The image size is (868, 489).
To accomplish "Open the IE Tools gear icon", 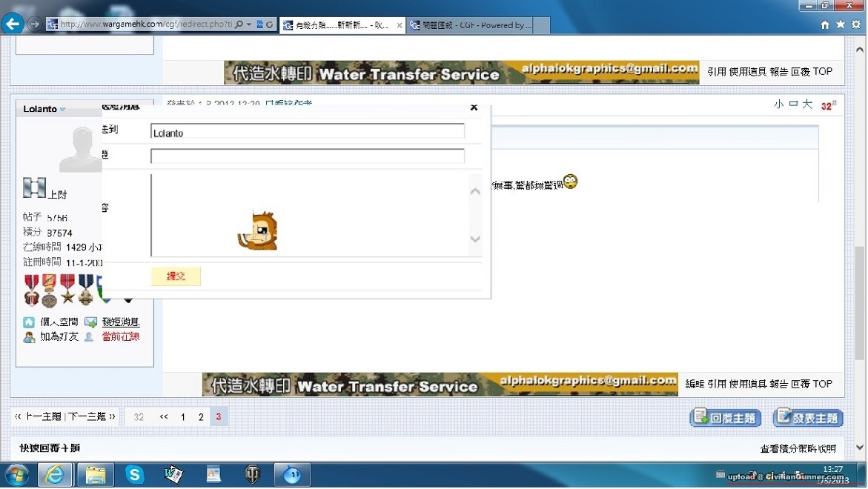I will (x=856, y=24).
